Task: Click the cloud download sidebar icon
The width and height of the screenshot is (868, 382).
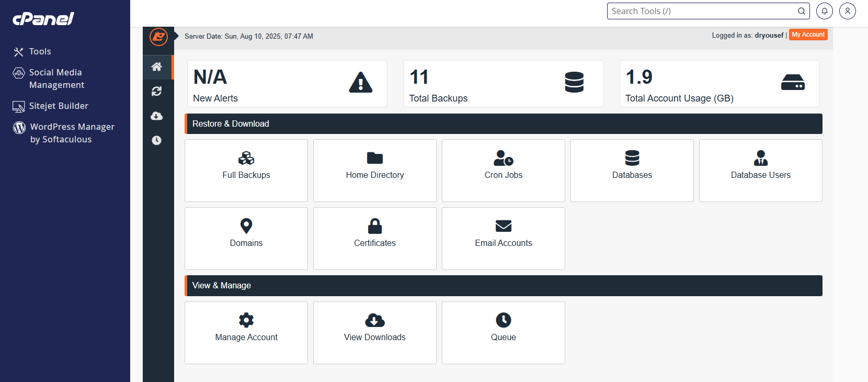Action: click(x=157, y=116)
